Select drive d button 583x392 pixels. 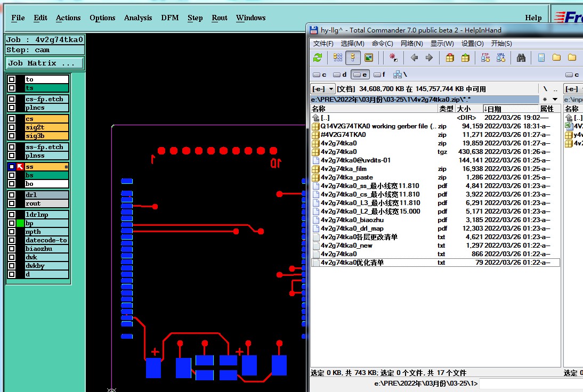point(341,75)
